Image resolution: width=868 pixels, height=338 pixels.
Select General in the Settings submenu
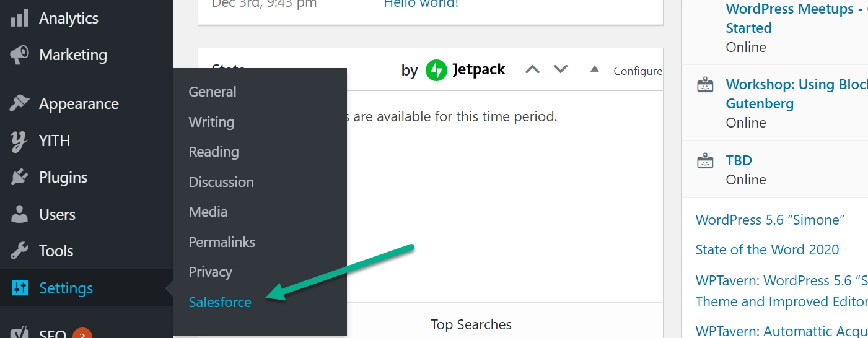213,92
